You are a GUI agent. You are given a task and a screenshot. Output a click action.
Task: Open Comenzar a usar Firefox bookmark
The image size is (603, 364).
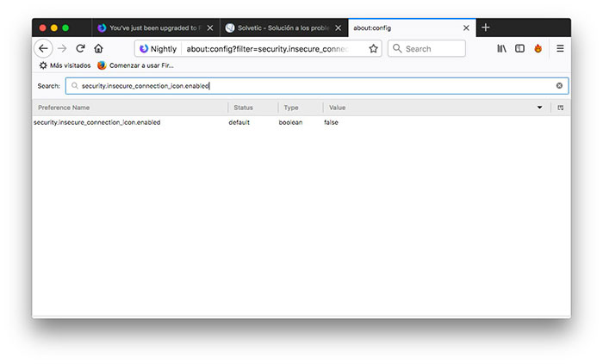point(135,65)
